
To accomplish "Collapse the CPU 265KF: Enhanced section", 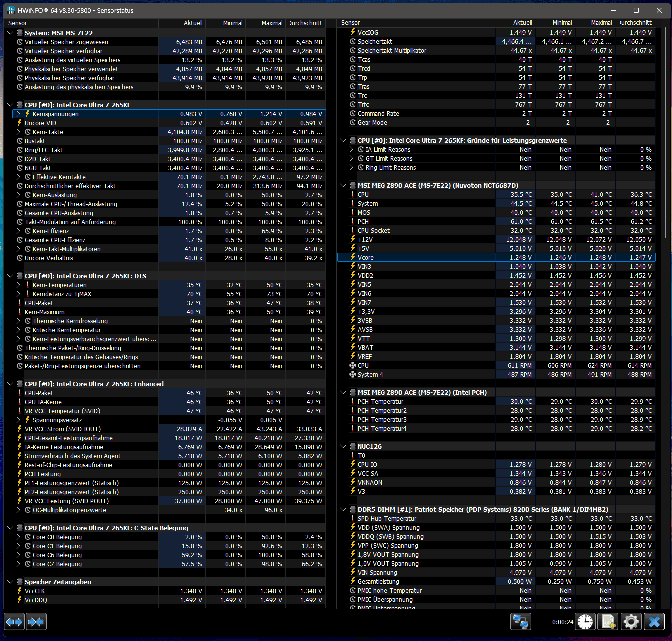I will pyautogui.click(x=11, y=384).
